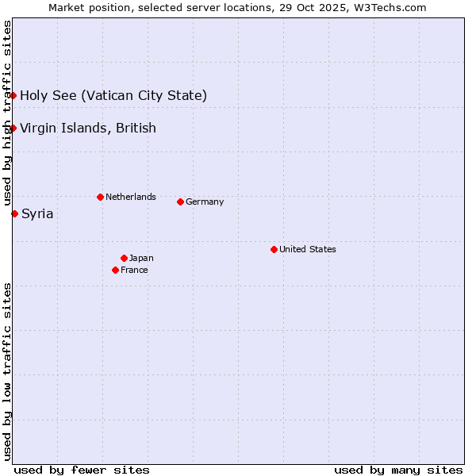Screen dimensions: 476x476
Task: Select the 'Syria' text label
Action: pos(37,213)
